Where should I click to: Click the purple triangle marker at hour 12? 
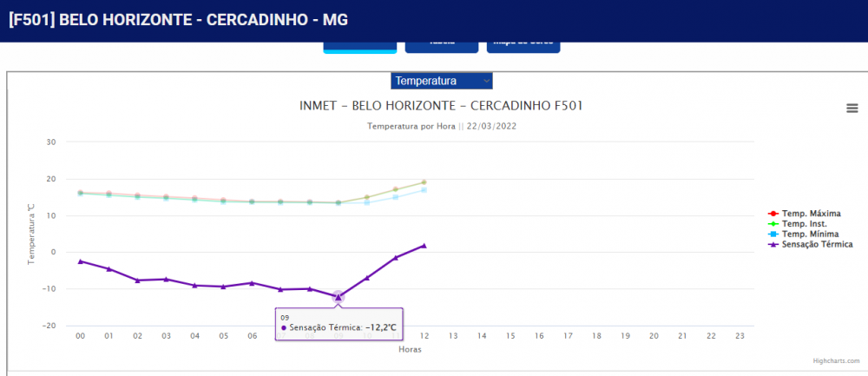pos(424,246)
